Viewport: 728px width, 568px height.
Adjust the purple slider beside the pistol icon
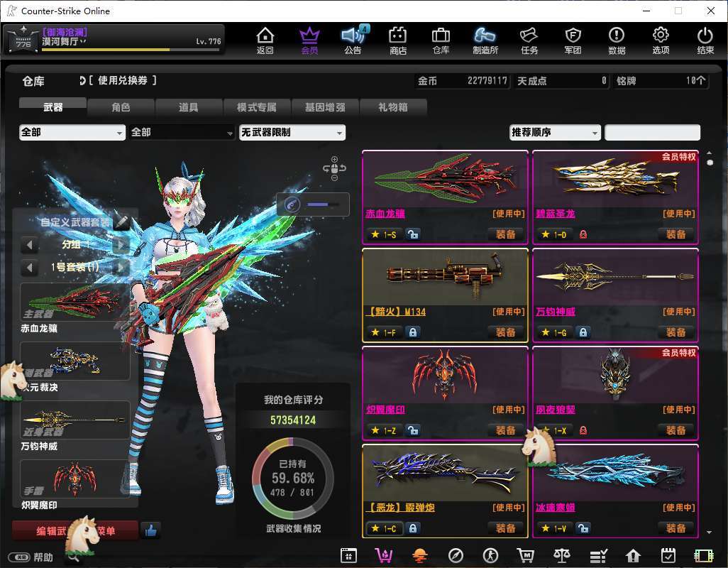pos(323,204)
